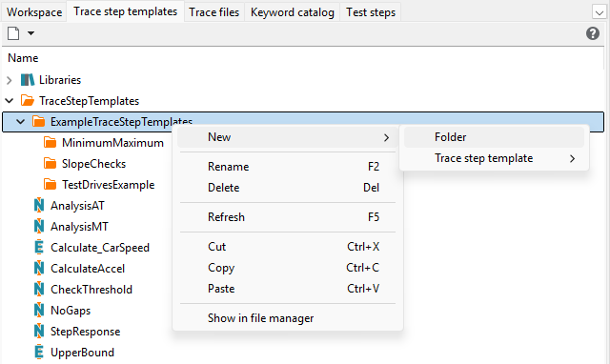Image resolution: width=610 pixels, height=364 pixels.
Task: Choose Cut from the context menu
Action: click(288, 247)
